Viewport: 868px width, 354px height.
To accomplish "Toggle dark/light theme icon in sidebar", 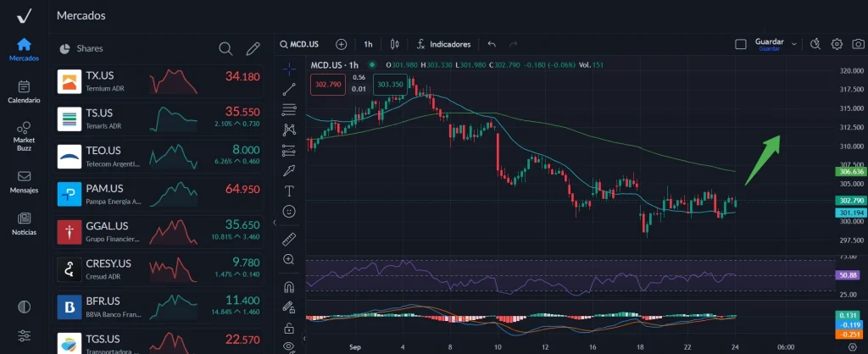I will (x=24, y=306).
